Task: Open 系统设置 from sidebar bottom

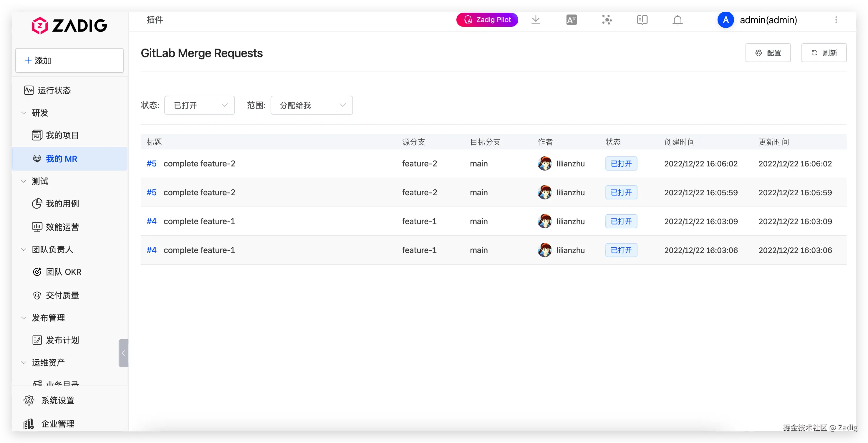Action: point(57,400)
